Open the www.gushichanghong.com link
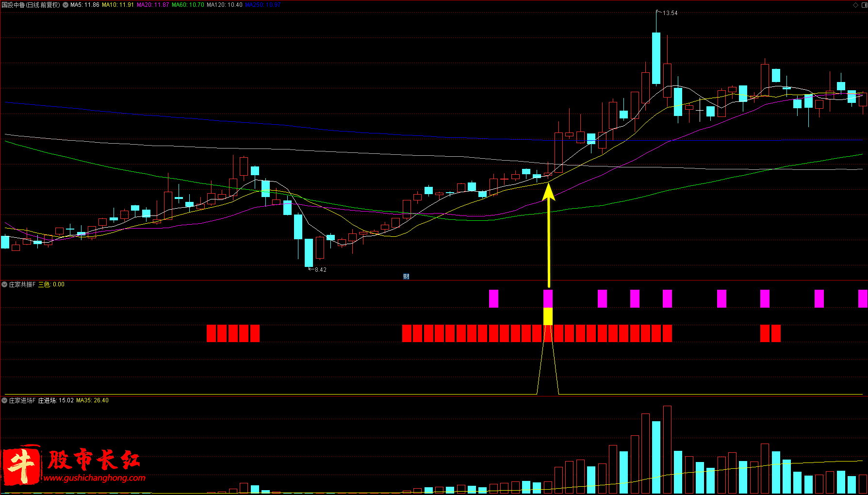Viewport: 868px width, 495px height. pyautogui.click(x=95, y=478)
